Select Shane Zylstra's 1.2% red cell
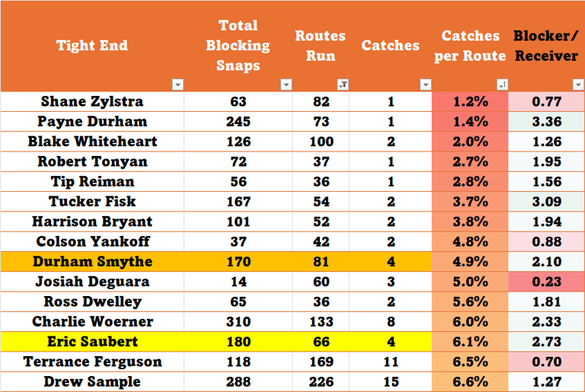Viewport: 585px width, 392px height. click(470, 101)
